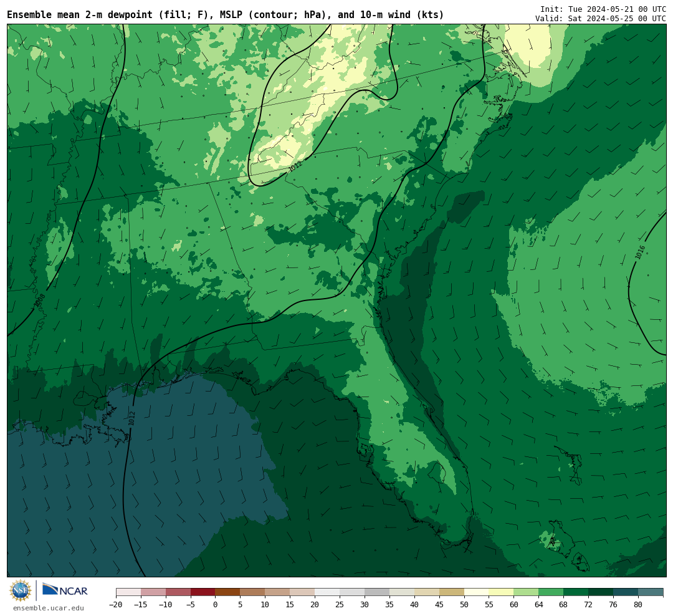Pick the teal swatch above 80
This screenshot has width=673, height=616.
click(x=651, y=592)
